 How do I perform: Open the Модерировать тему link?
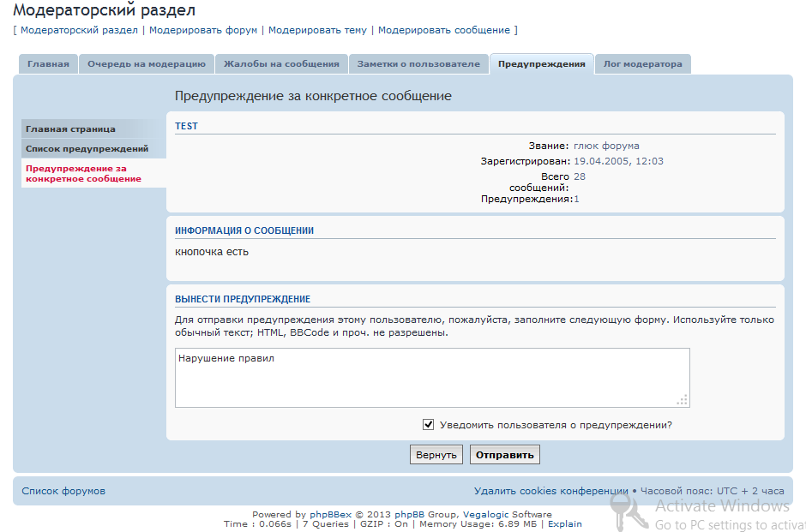click(317, 30)
